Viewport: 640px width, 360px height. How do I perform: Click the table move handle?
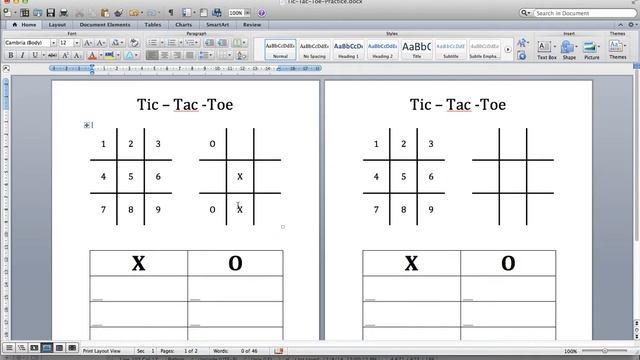(87, 125)
